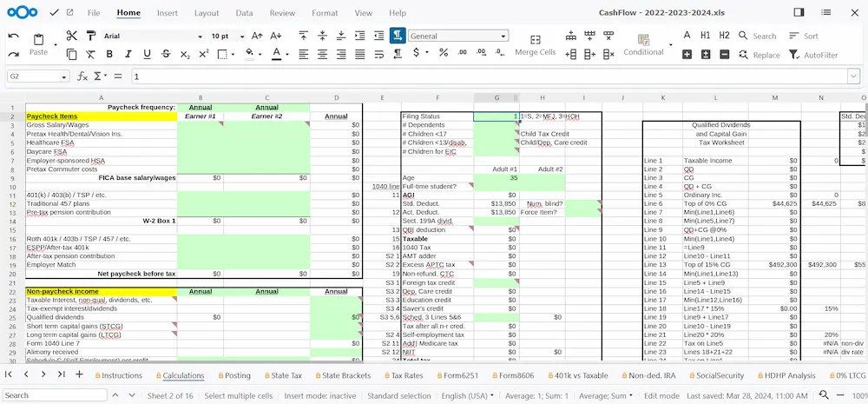Image resolution: width=868 pixels, height=404 pixels.
Task: Click the Sort button
Action: click(x=803, y=36)
